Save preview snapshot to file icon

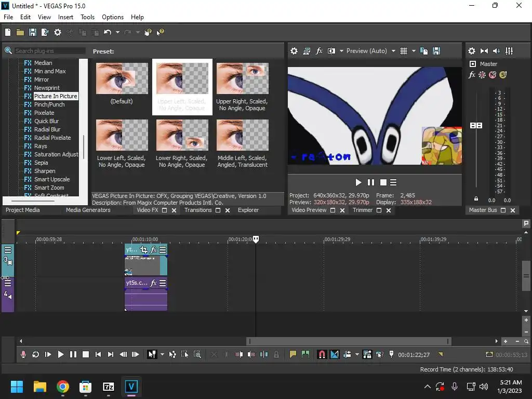pyautogui.click(x=436, y=51)
